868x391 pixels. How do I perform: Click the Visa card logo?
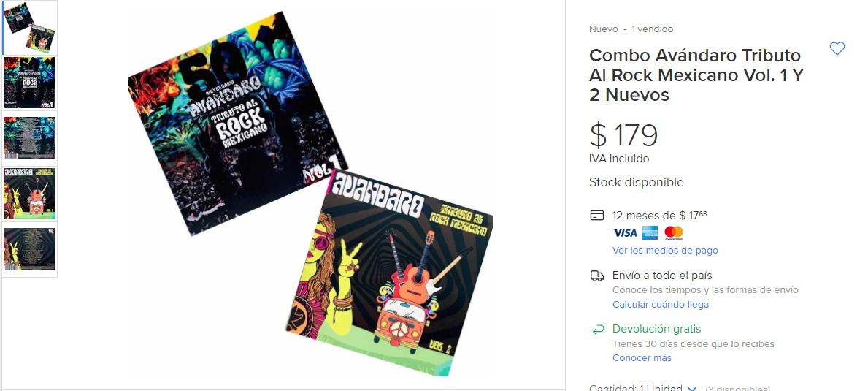point(625,232)
